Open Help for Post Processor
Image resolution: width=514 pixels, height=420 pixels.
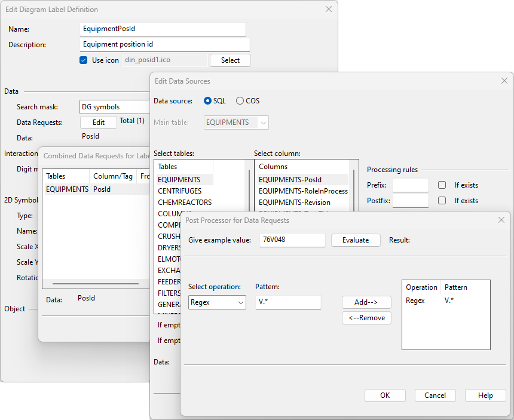[x=485, y=396]
